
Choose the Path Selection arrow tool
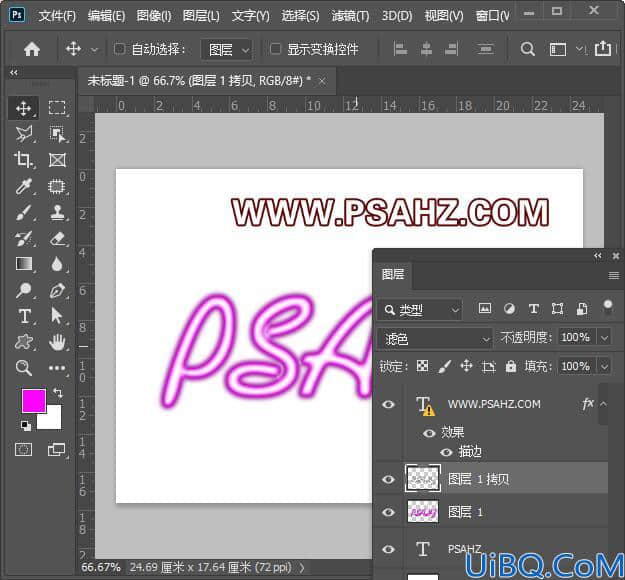(57, 317)
